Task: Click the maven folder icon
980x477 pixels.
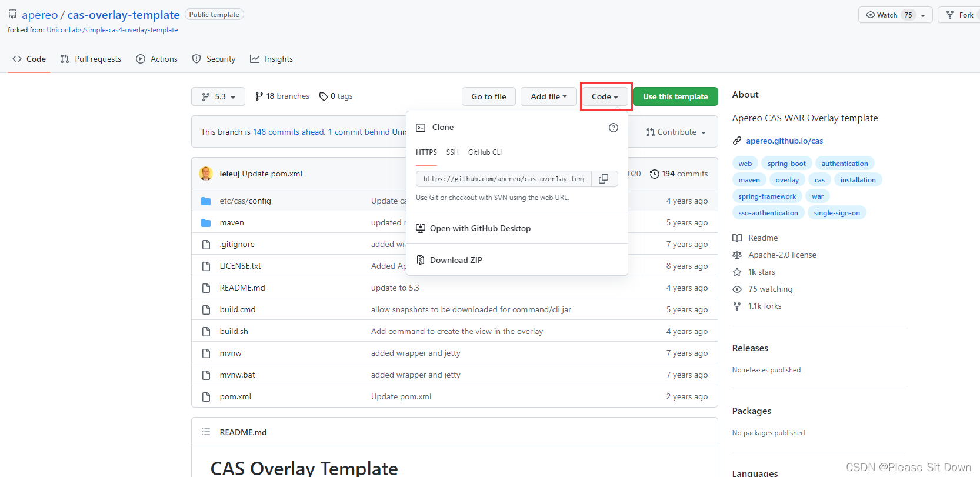Action: click(206, 223)
